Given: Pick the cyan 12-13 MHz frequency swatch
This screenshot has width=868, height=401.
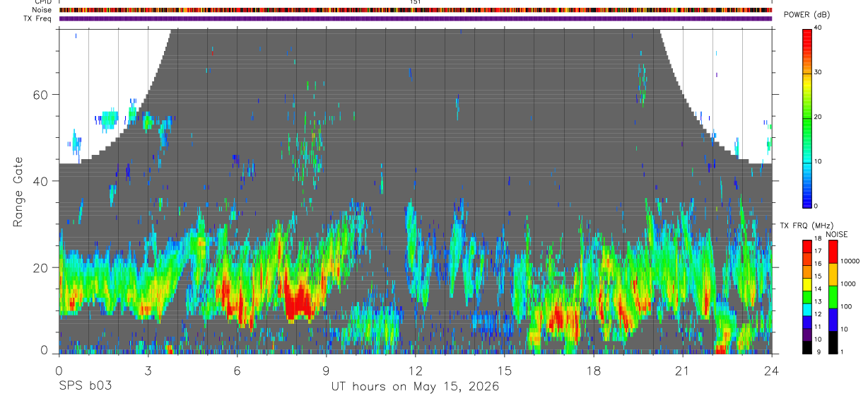Looking at the screenshot, I should (x=807, y=309).
